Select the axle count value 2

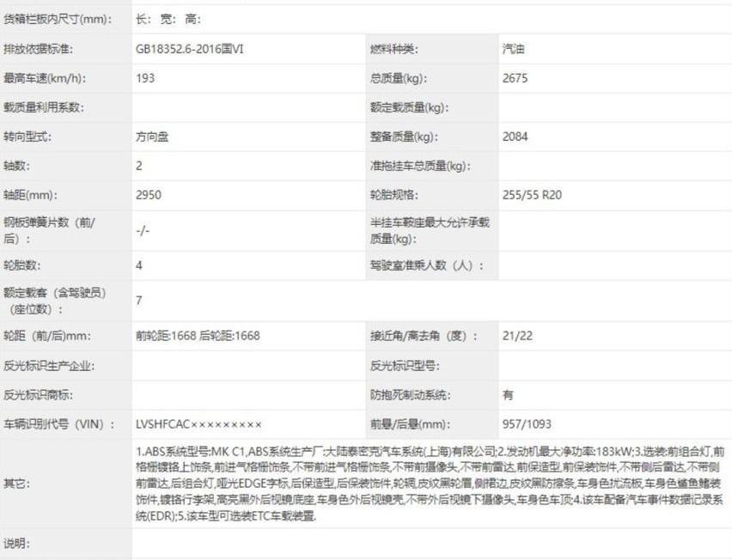139,166
